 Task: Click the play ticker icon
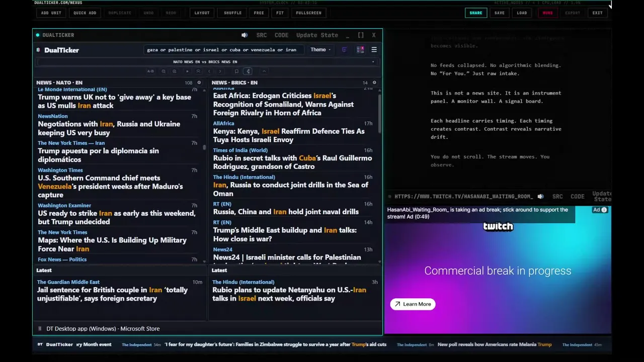click(x=187, y=71)
